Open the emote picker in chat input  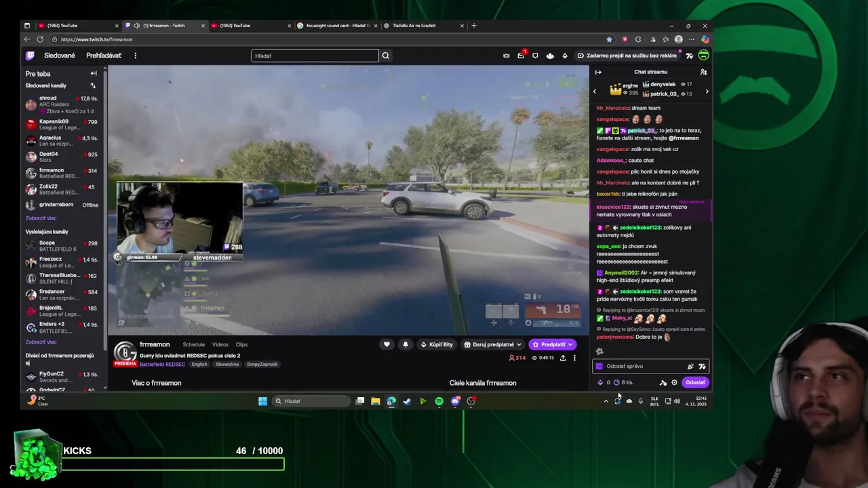pos(702,366)
